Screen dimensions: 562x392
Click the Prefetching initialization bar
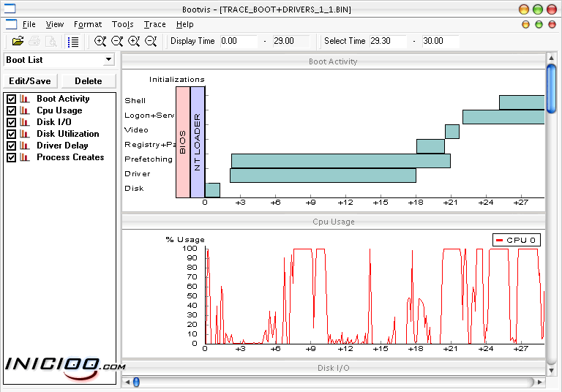click(x=341, y=161)
